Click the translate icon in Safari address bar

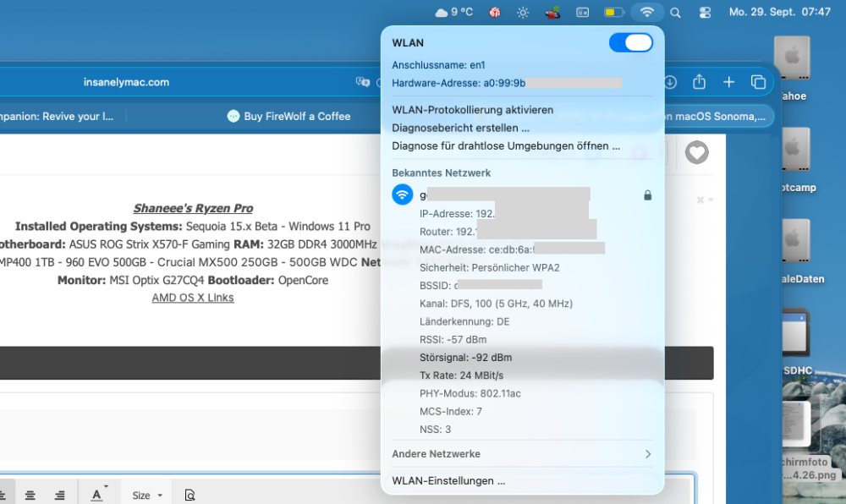pos(363,83)
